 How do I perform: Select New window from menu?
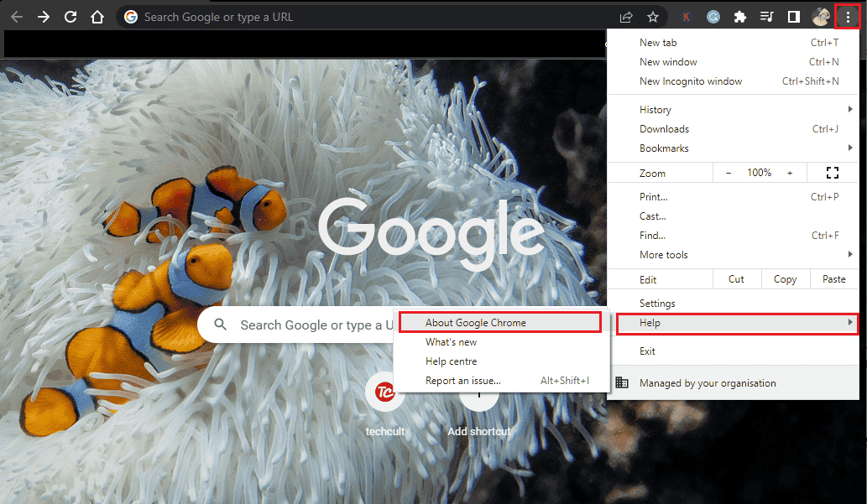coord(734,62)
